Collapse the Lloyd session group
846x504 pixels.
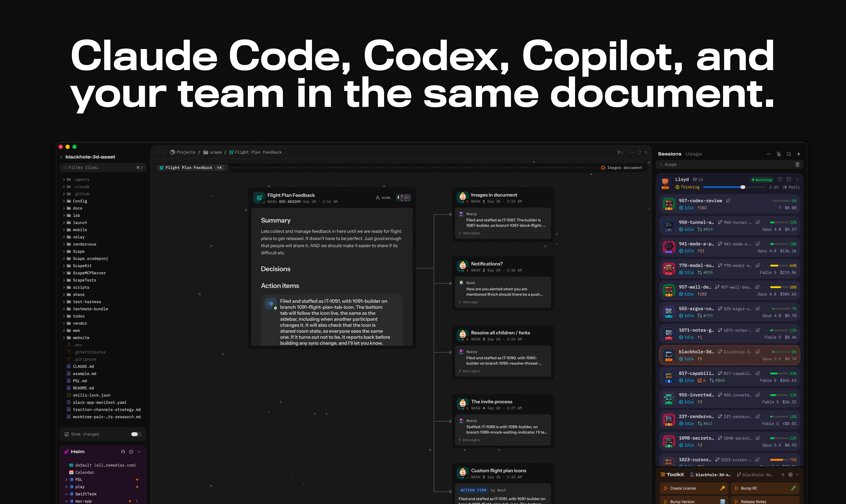tap(797, 179)
